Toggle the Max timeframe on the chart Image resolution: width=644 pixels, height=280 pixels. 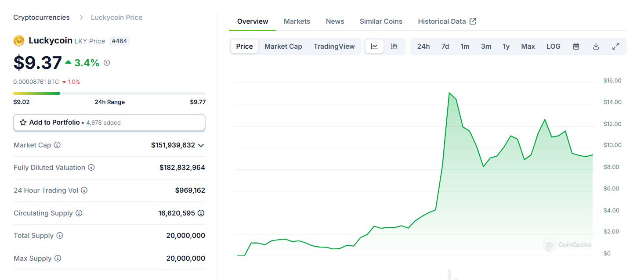[x=528, y=46]
